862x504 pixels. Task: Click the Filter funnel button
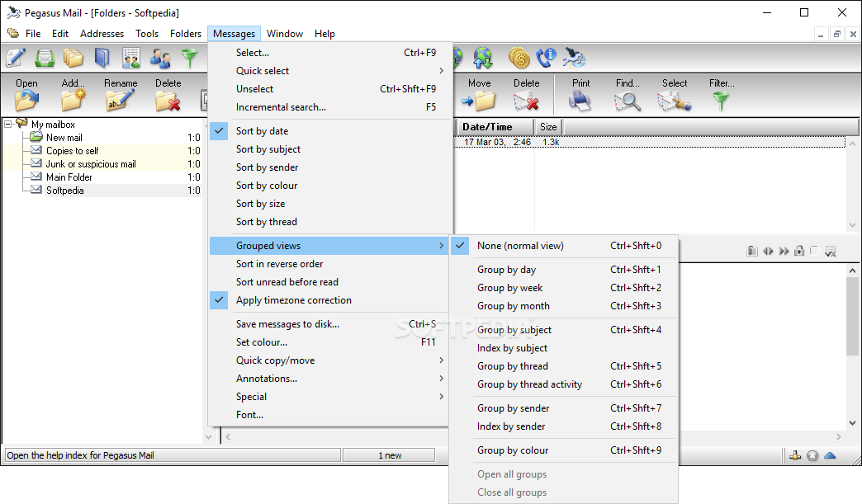tap(722, 94)
